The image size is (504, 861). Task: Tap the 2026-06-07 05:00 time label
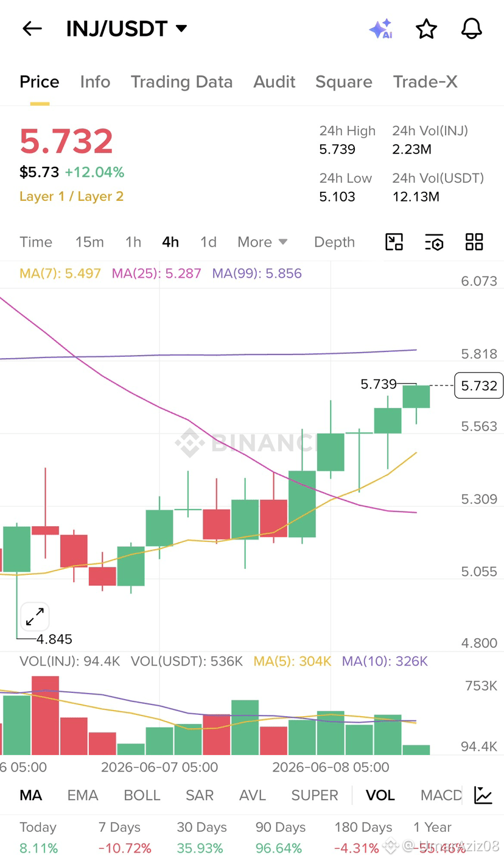(x=159, y=767)
